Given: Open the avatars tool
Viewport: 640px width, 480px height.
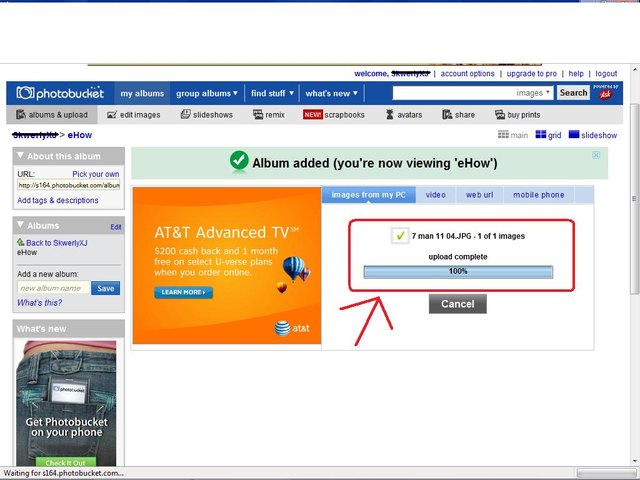Looking at the screenshot, I should point(404,115).
